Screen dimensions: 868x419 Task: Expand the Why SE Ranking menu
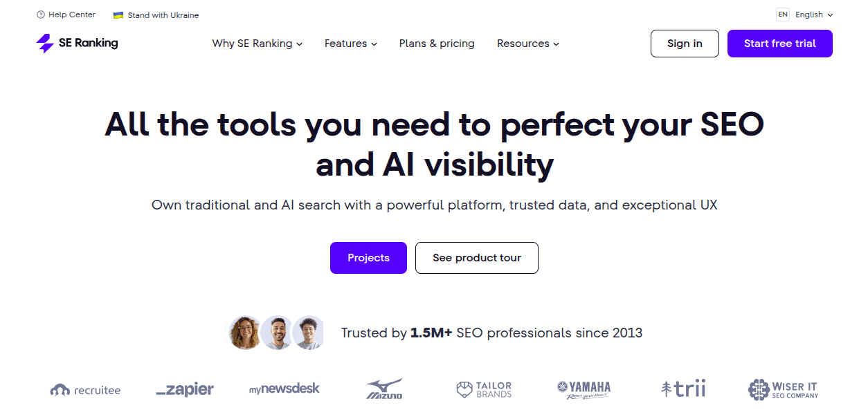[x=257, y=44]
